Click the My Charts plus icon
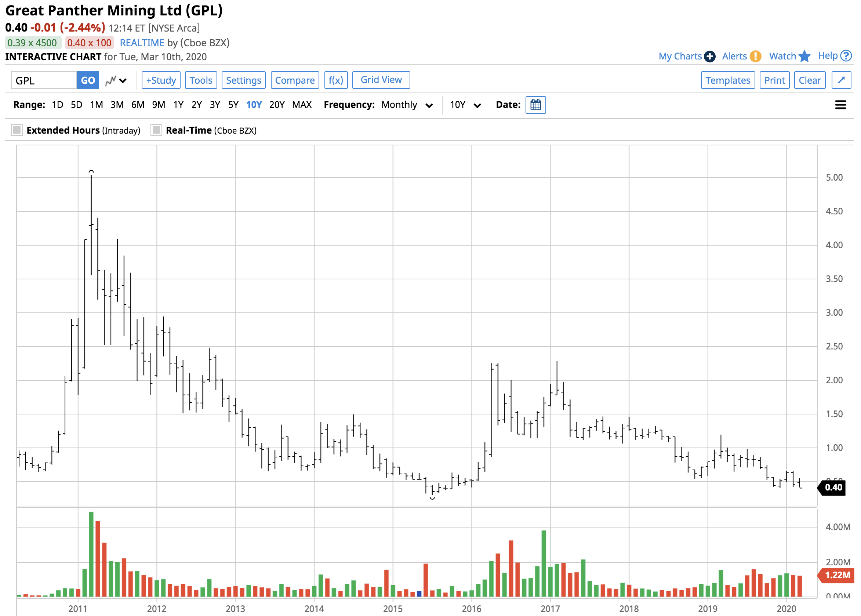This screenshot has width=861, height=616. [x=709, y=57]
